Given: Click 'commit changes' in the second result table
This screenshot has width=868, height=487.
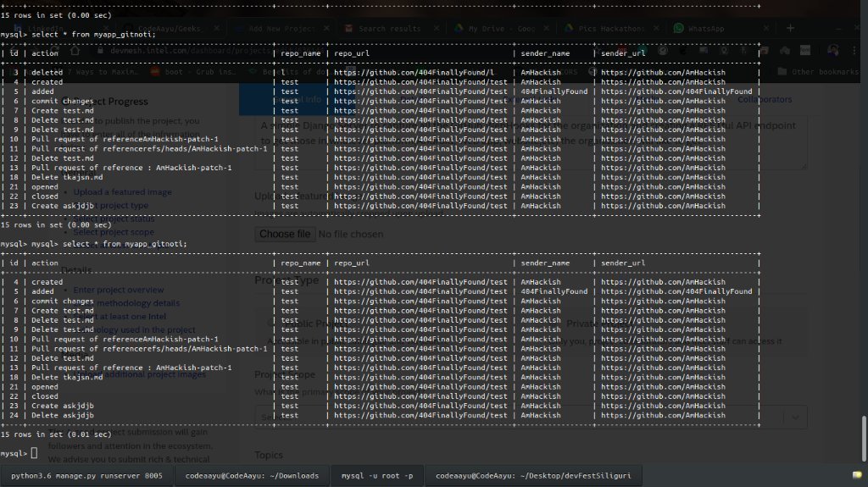Looking at the screenshot, I should coord(63,302).
